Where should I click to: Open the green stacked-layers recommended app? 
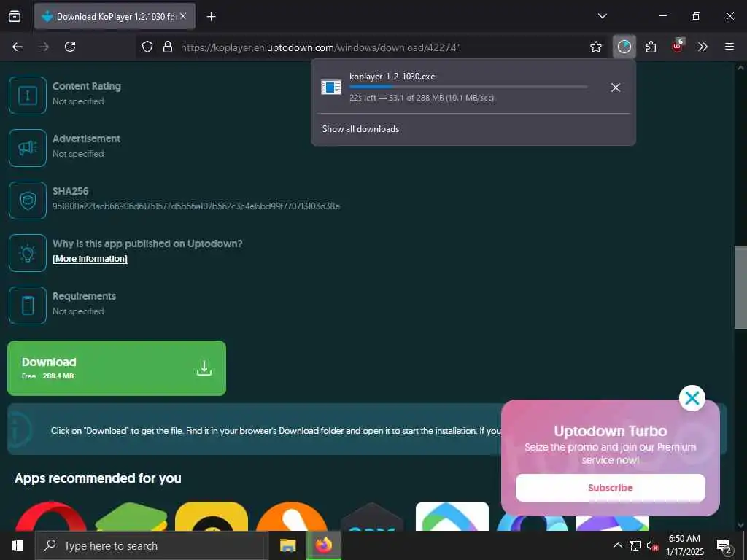pos(131,517)
